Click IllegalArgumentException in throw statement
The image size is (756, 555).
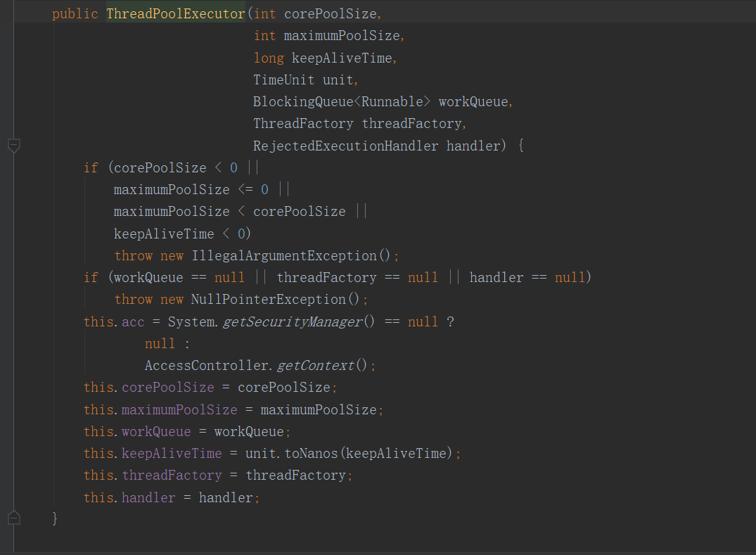coord(284,255)
